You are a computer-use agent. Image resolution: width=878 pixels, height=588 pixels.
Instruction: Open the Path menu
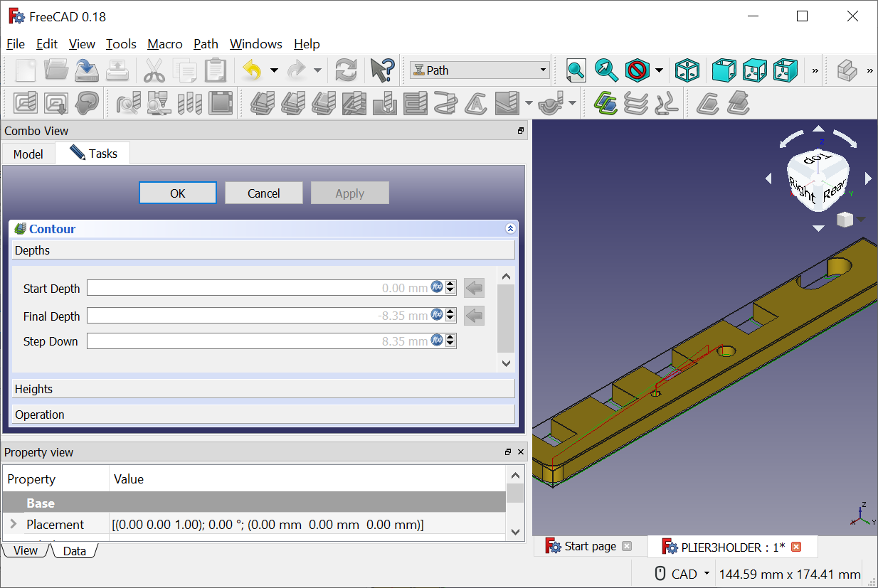(x=206, y=44)
